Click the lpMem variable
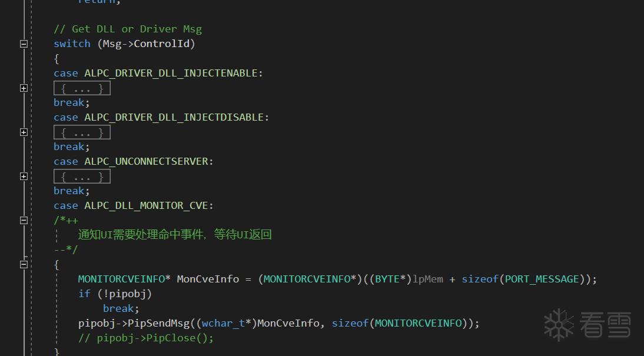The image size is (644, 356). pos(428,279)
